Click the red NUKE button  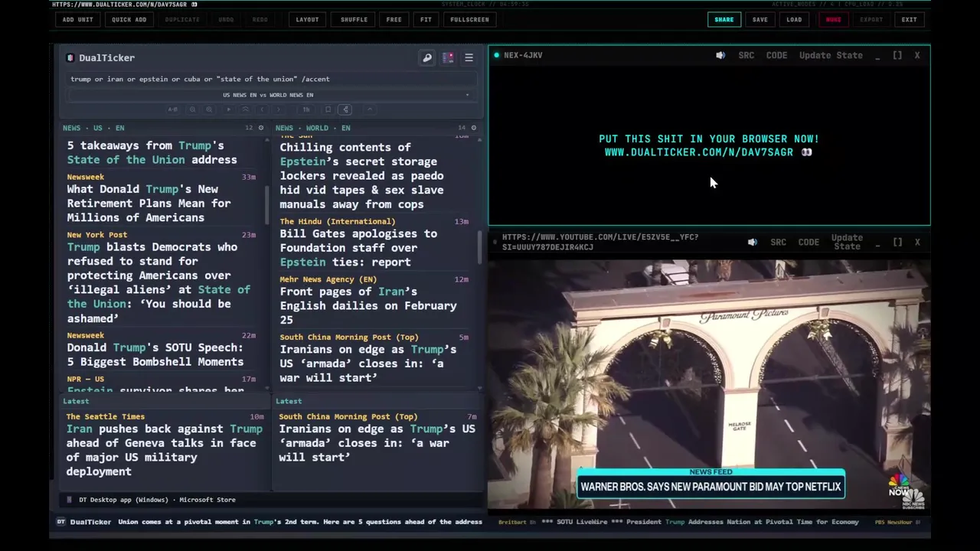833,19
